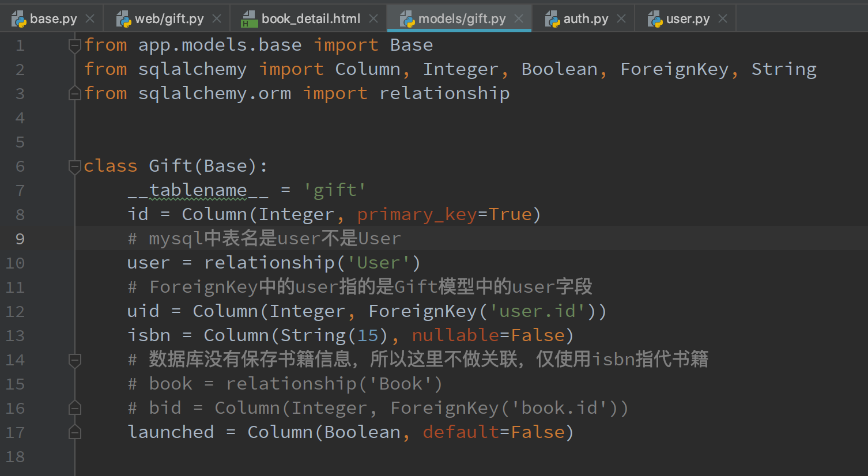Click line number 18 in the gutter

(x=15, y=456)
